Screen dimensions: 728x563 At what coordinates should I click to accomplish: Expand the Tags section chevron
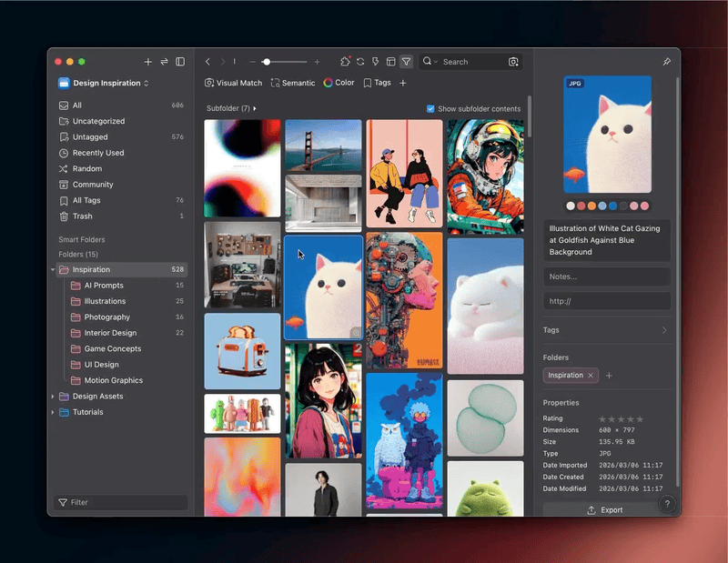[664, 330]
